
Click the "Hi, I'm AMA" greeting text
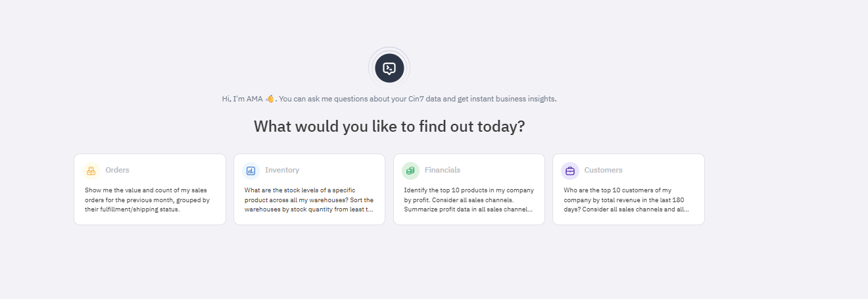242,99
